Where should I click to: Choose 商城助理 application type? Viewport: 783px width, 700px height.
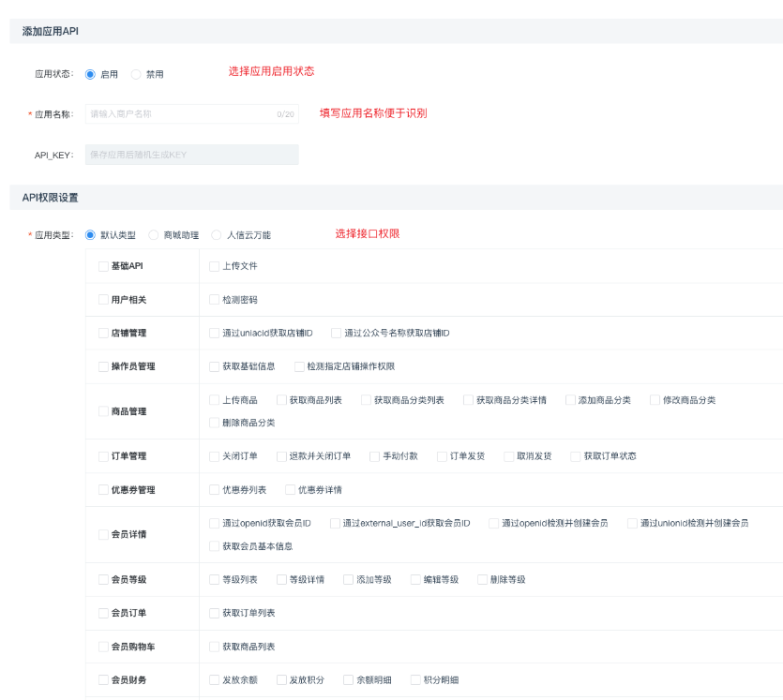[x=154, y=235]
